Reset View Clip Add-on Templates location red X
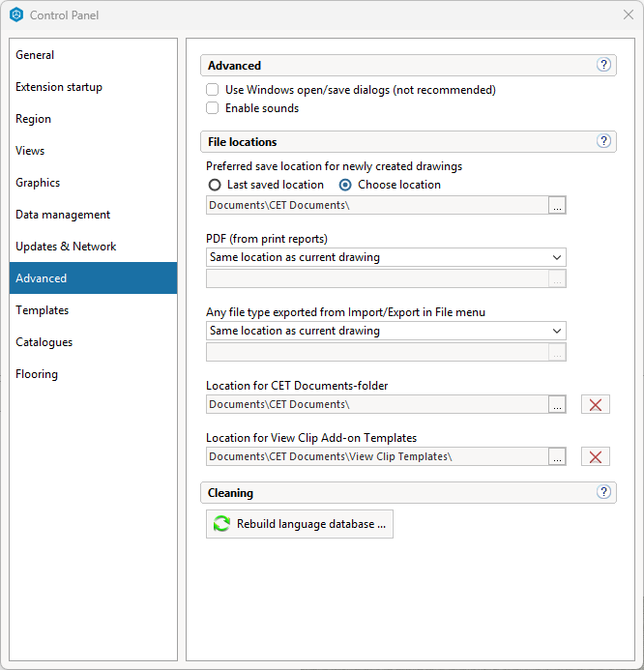Image resolution: width=644 pixels, height=670 pixels. click(595, 456)
